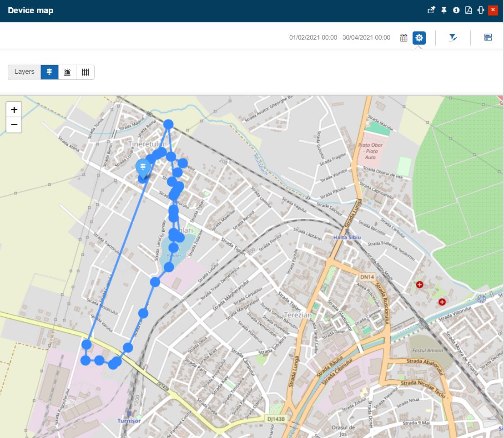Pin the Device map widget
The width and height of the screenshot is (504, 438).
[x=444, y=10]
